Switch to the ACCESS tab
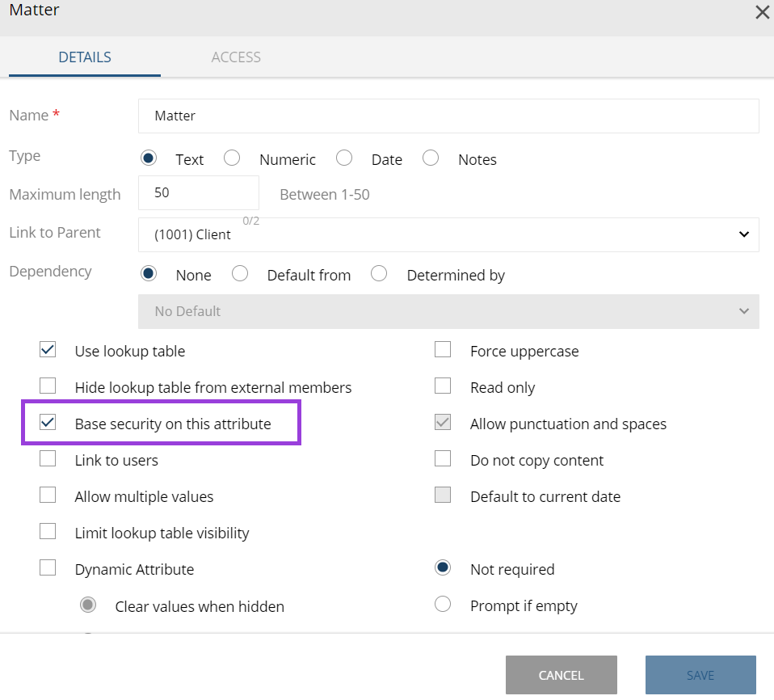Screen dimensions: 774x700 [x=236, y=57]
